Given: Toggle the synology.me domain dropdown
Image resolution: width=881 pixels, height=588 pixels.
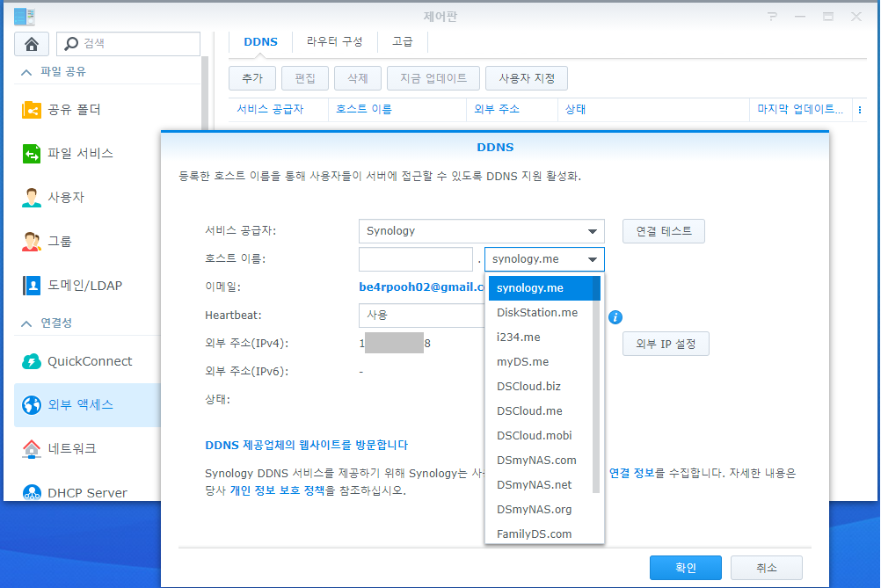Looking at the screenshot, I should [x=544, y=259].
